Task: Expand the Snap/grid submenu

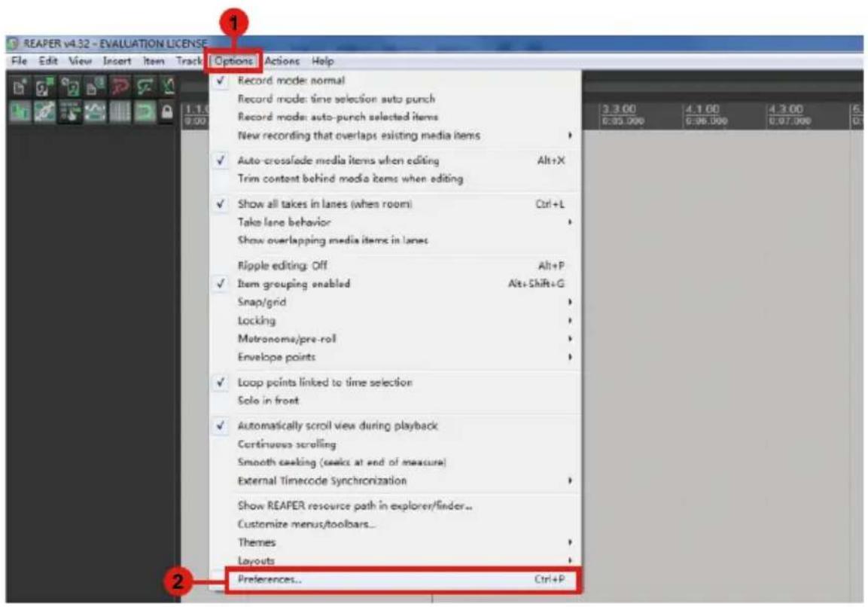Action: point(395,303)
